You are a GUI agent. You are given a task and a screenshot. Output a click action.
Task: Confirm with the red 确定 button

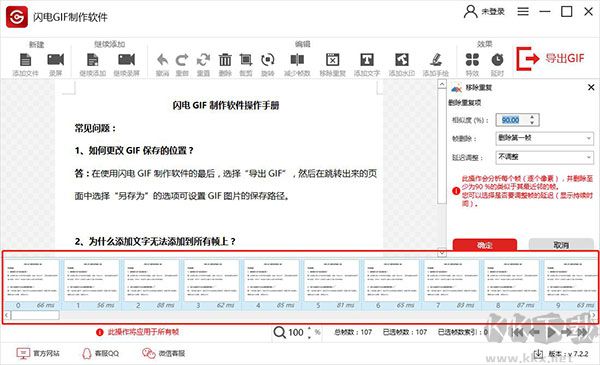click(x=485, y=244)
